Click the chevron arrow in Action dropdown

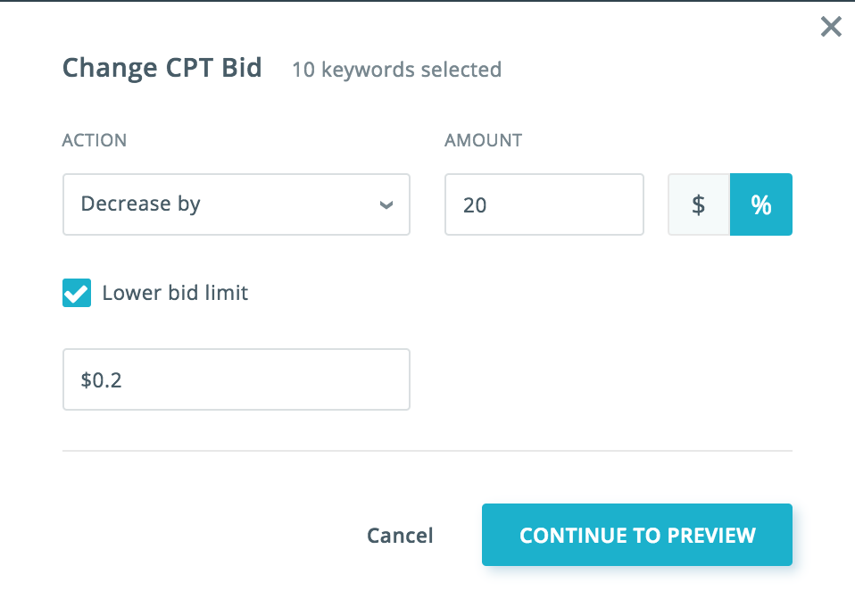click(x=386, y=205)
